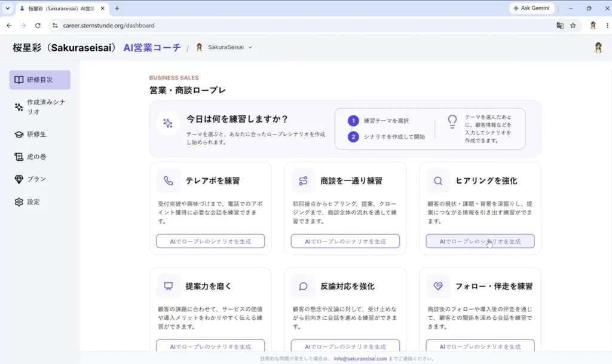
Task: Click the scroll icon beside 虎の巻
Action: coord(19,157)
